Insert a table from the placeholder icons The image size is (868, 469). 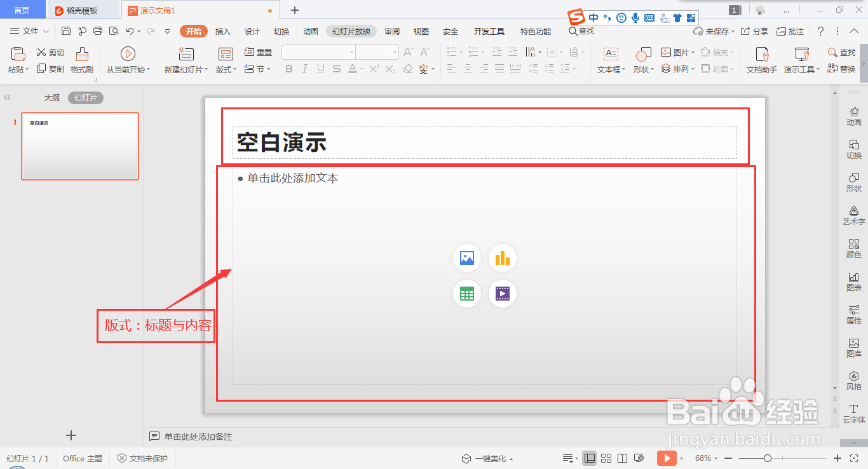point(467,294)
